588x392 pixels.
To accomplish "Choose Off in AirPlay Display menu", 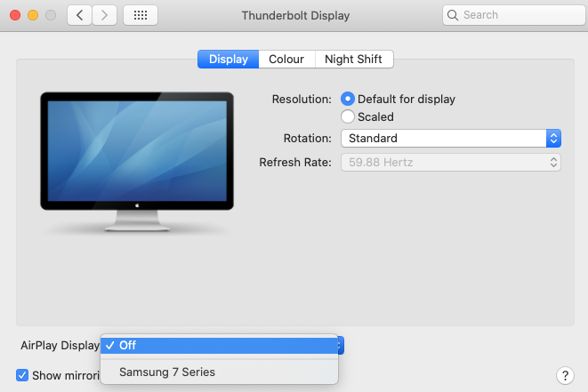I will pos(220,345).
